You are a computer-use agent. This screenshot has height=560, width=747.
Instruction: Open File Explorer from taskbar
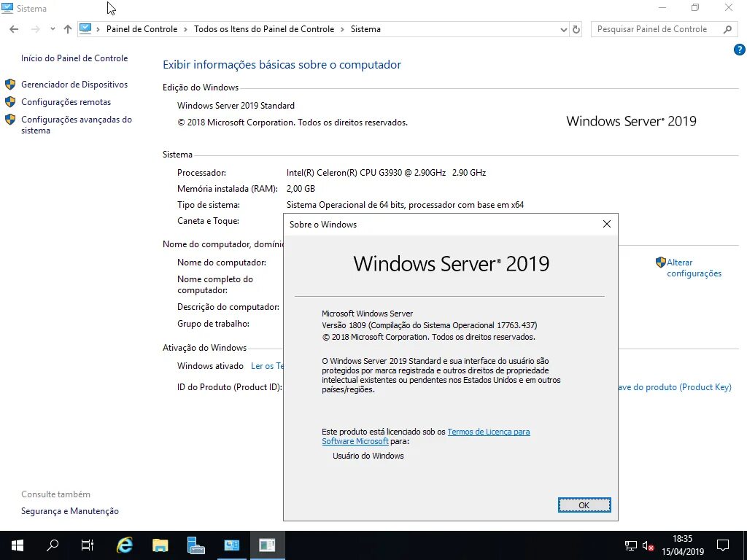(160, 545)
